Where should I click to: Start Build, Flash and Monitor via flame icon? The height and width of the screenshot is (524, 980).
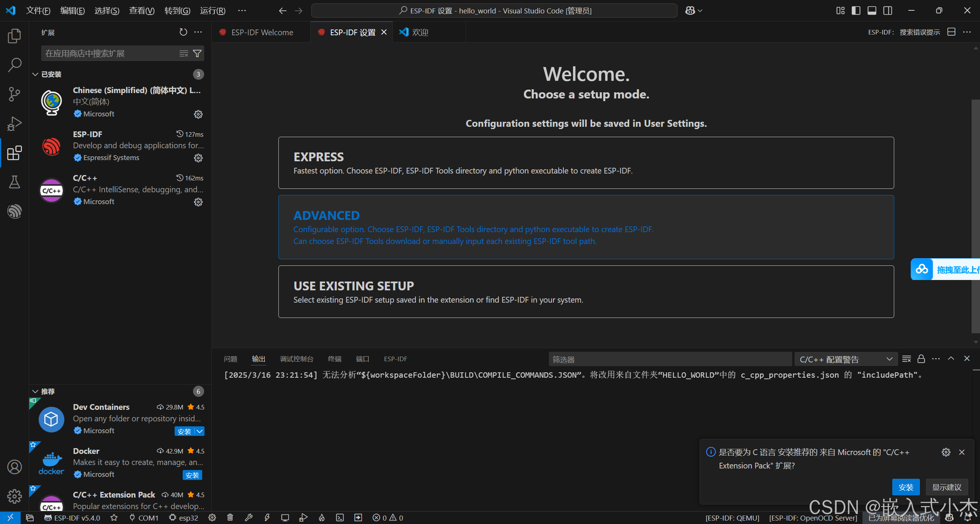tap(321, 518)
